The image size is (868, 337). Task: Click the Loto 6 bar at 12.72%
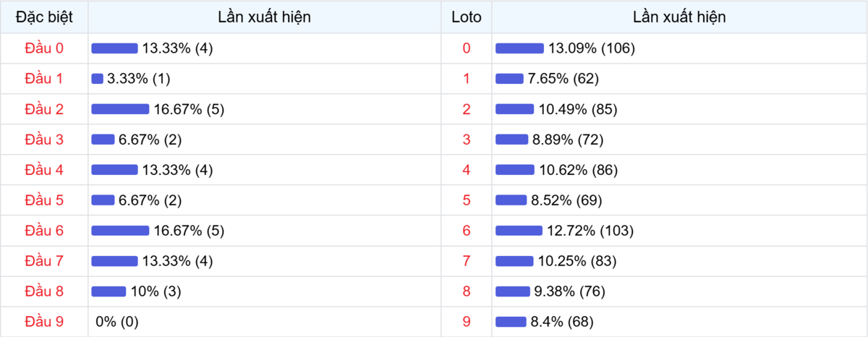pos(519,231)
